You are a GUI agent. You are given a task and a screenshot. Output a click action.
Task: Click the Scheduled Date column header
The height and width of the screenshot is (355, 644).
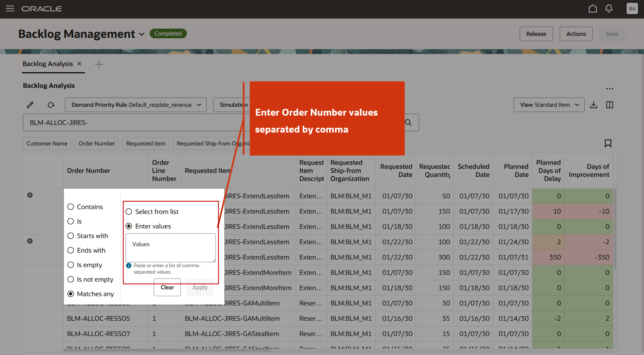click(474, 170)
